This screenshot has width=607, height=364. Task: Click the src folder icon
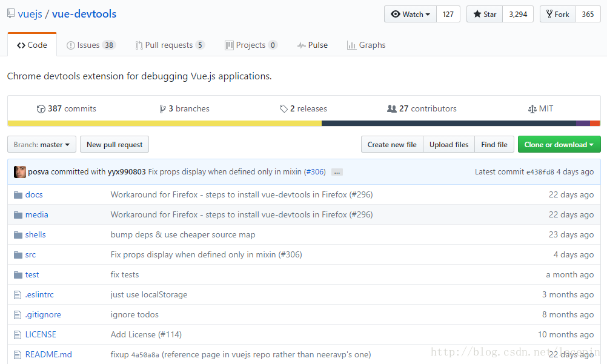18,255
